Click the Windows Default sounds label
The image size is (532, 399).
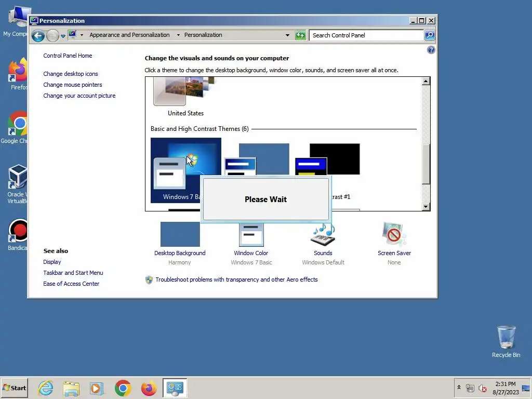coord(323,262)
